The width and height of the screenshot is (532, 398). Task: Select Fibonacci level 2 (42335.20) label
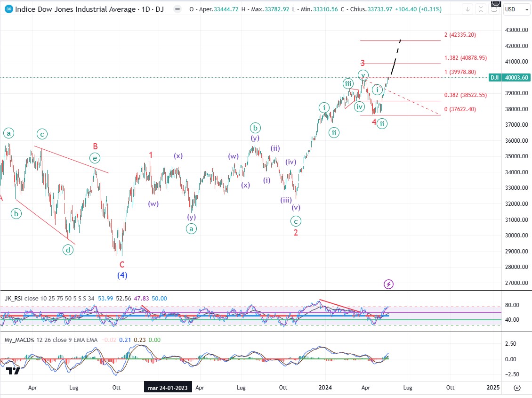coord(460,35)
